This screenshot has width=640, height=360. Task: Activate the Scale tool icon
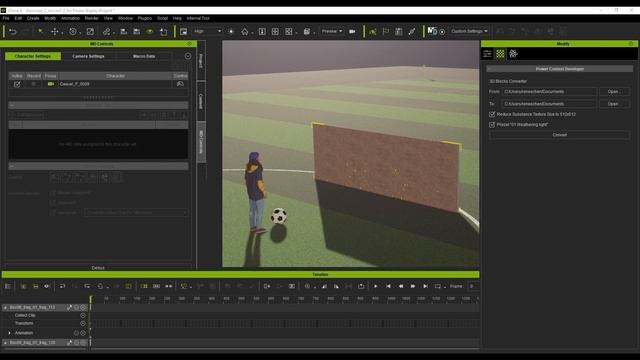(x=90, y=31)
